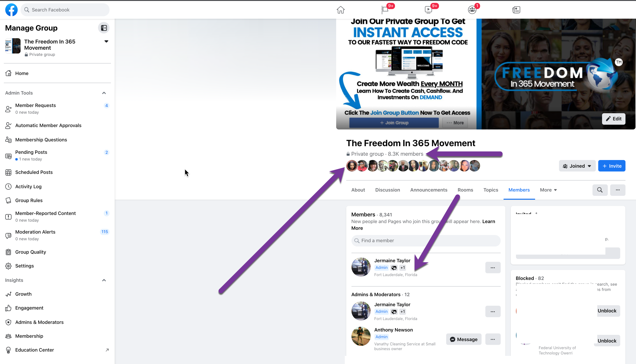Switch to the Discussion tab
Image resolution: width=636 pixels, height=364 pixels.
tap(387, 190)
